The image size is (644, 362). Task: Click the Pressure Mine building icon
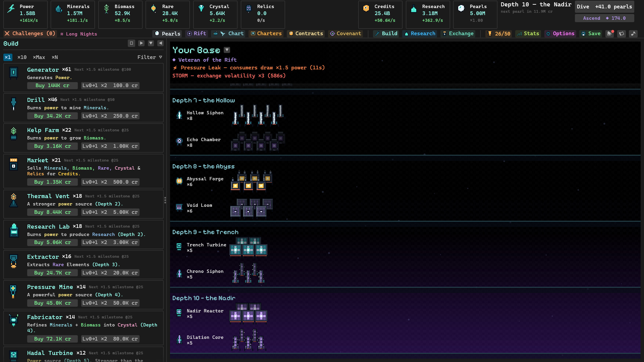pos(13,291)
